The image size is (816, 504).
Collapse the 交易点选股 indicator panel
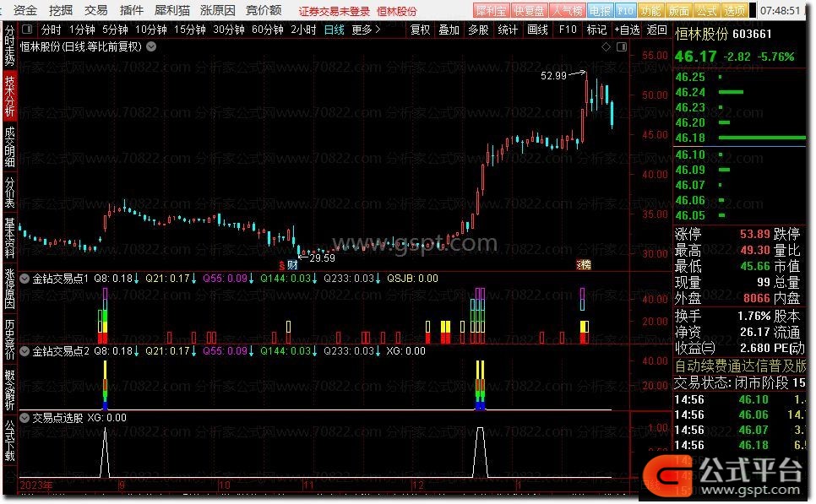click(x=24, y=418)
